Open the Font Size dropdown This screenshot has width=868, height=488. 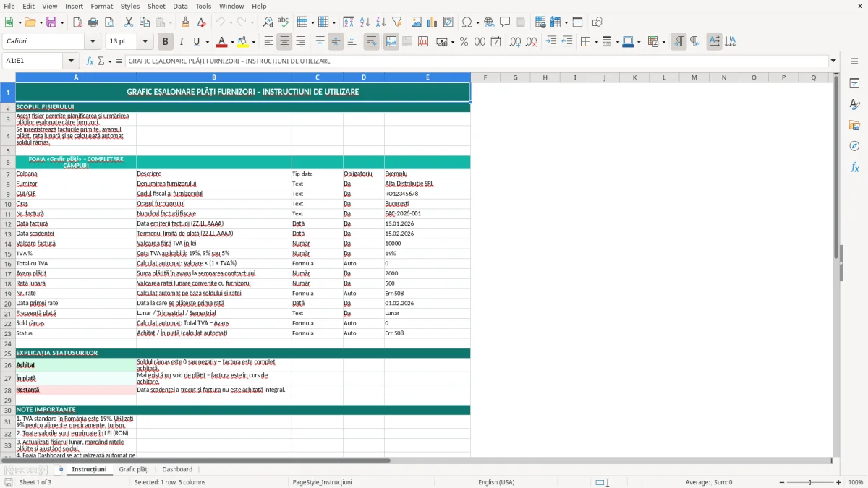[145, 42]
